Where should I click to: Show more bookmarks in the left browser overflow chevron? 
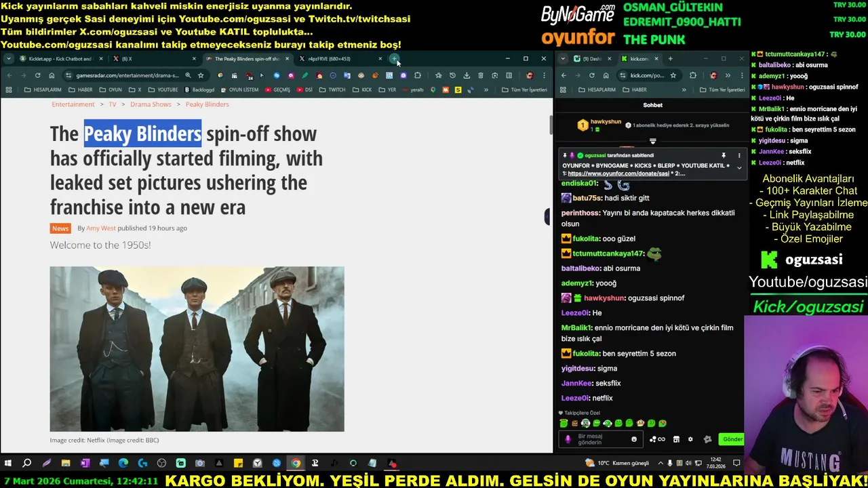(x=486, y=89)
